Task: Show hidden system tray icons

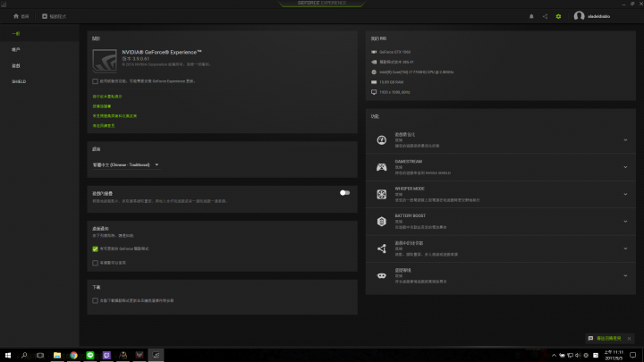Action: (x=554, y=356)
